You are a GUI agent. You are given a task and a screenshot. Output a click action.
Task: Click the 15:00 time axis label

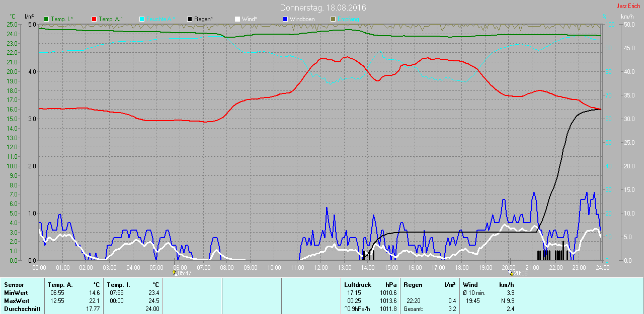coord(391,268)
